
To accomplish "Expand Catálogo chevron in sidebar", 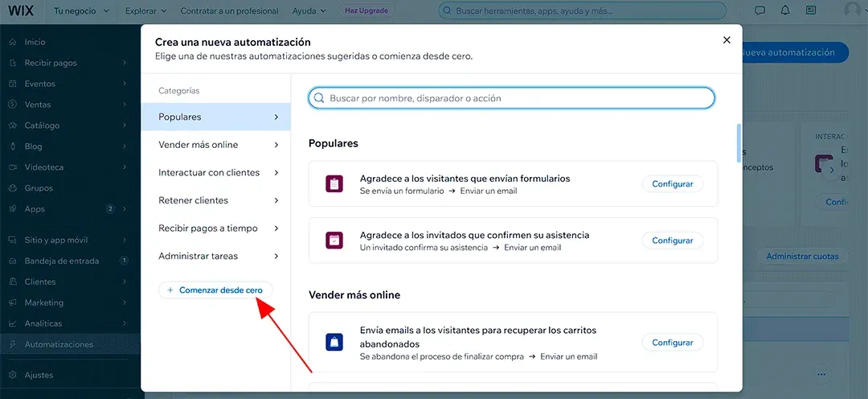I will 125,125.
